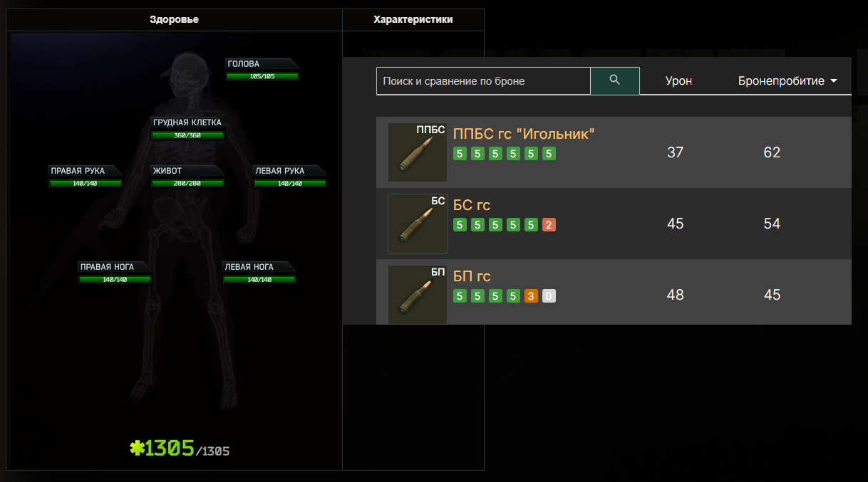Click the ГОЛОВА health bar 105/105
This screenshot has width=868, height=482.
(262, 76)
